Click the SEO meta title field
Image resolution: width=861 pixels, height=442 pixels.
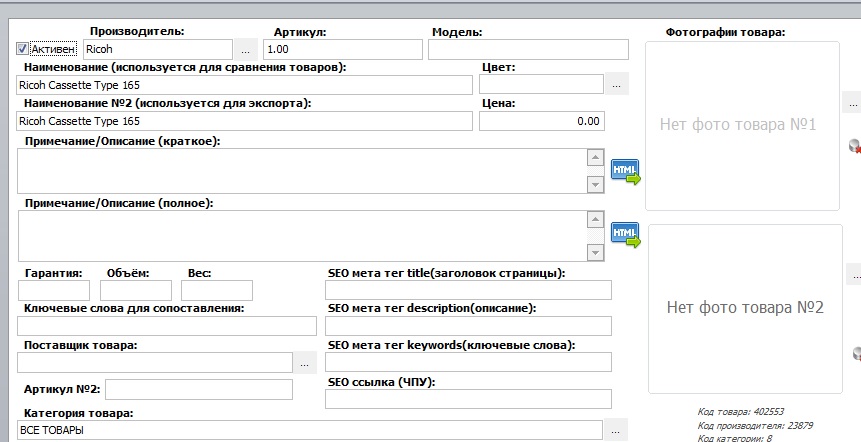(468, 290)
